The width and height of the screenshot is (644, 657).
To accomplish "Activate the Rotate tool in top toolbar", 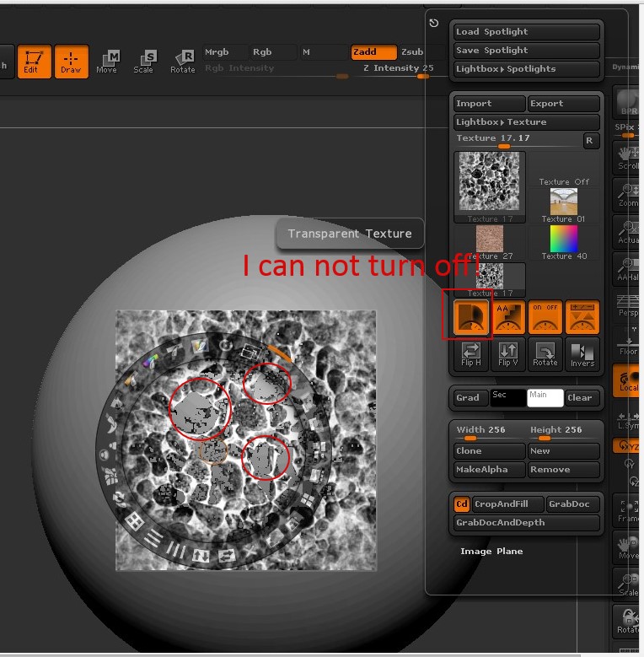I will pos(183,62).
